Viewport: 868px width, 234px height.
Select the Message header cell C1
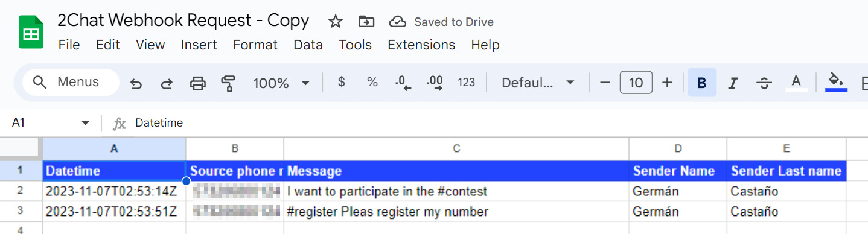[x=456, y=171]
